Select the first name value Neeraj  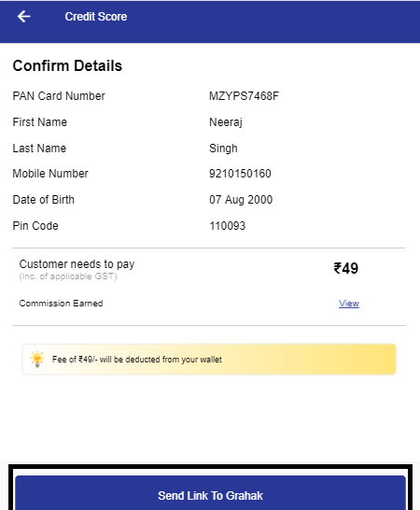coord(226,122)
